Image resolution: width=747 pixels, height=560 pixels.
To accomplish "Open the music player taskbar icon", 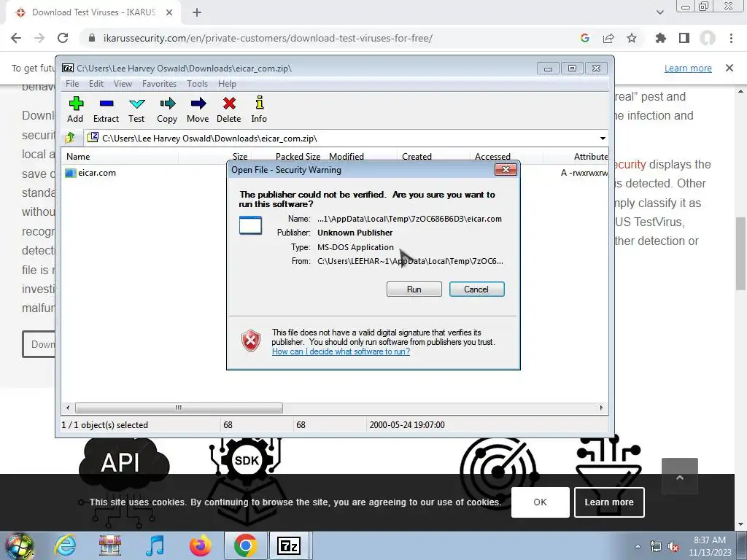I will pos(155,545).
